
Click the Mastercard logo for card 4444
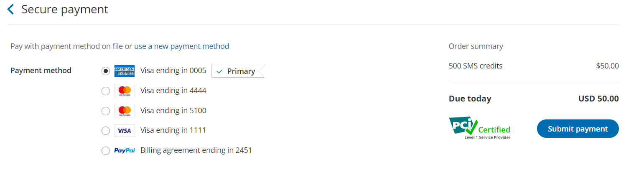125,91
